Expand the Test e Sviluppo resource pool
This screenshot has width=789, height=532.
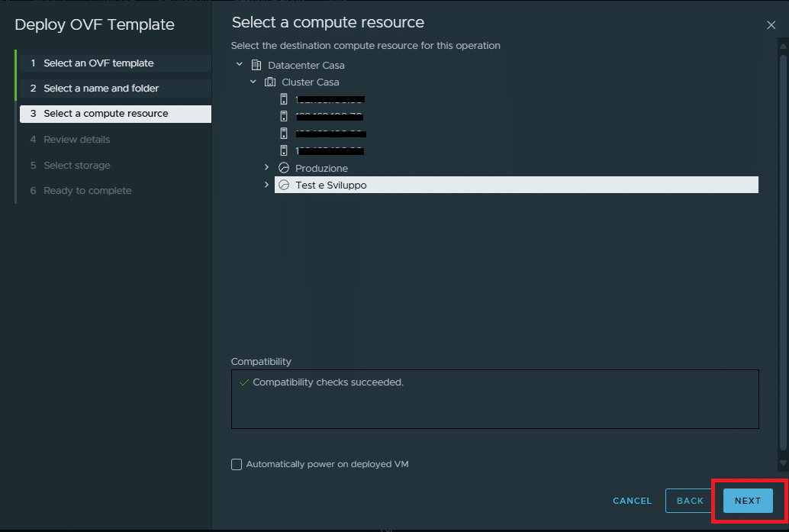coord(266,185)
